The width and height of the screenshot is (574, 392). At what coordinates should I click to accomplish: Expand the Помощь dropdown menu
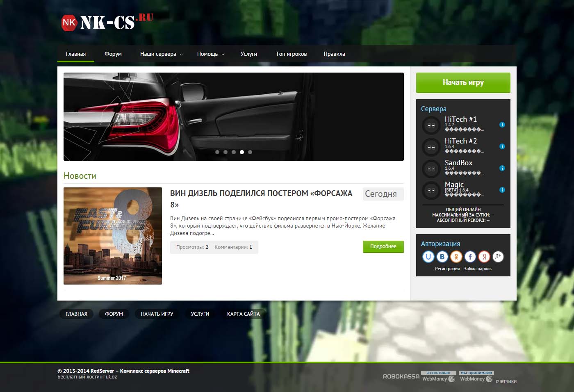(x=211, y=54)
